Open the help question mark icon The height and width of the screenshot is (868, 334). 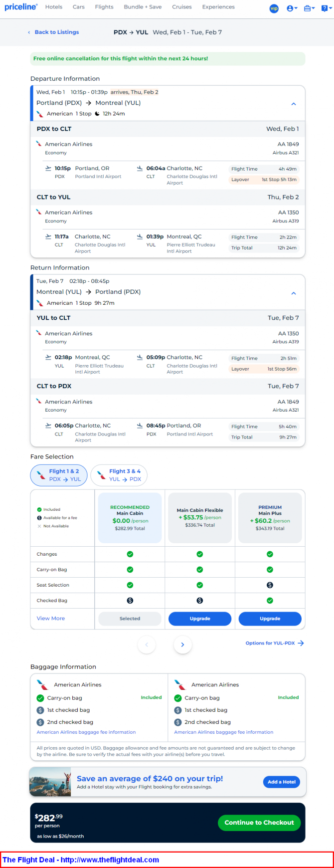pos(325,8)
